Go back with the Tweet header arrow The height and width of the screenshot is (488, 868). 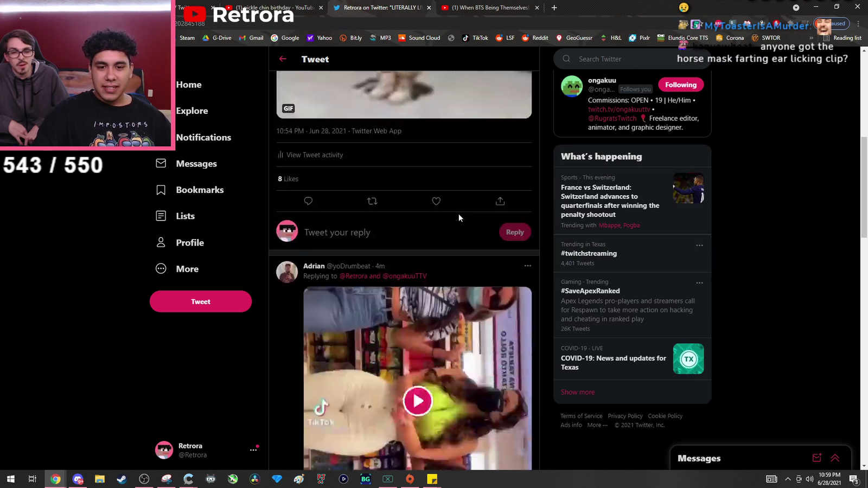click(283, 59)
